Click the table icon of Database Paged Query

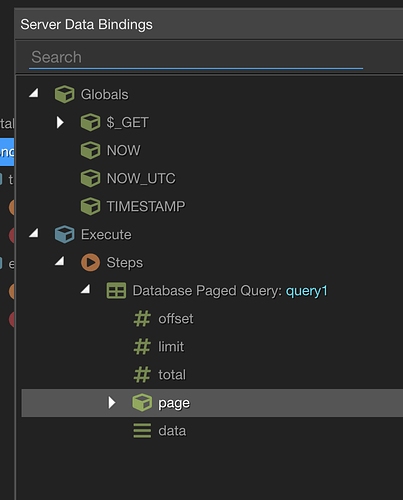pyautogui.click(x=116, y=290)
